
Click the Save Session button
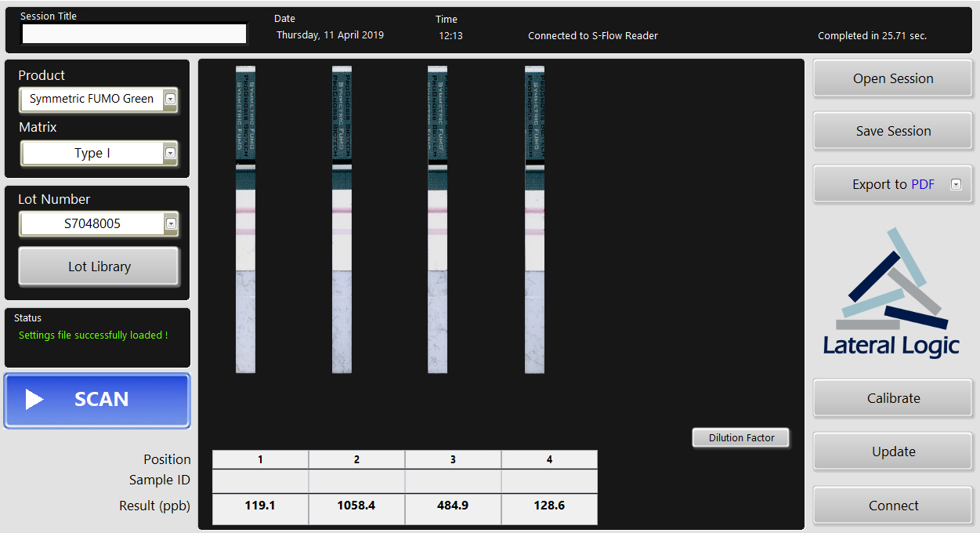[x=892, y=131]
